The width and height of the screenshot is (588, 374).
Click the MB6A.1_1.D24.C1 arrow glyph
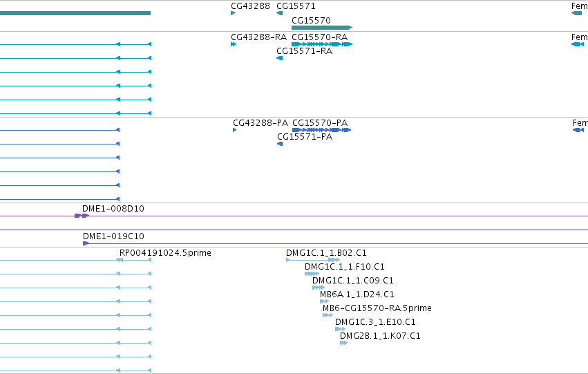tap(324, 301)
